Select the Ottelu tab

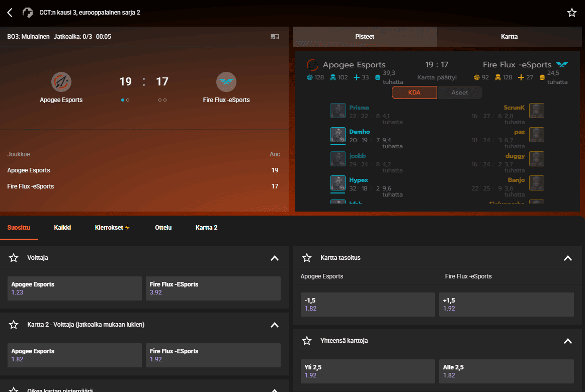coord(163,228)
